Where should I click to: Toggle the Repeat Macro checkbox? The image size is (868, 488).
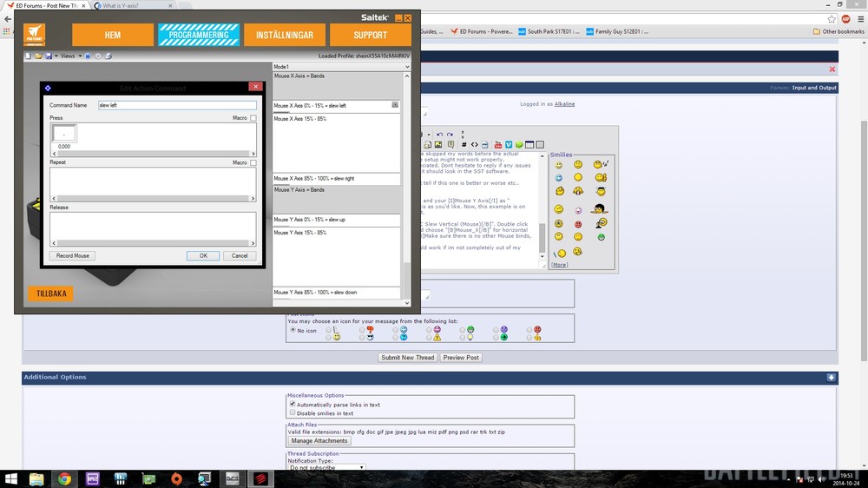pyautogui.click(x=253, y=163)
